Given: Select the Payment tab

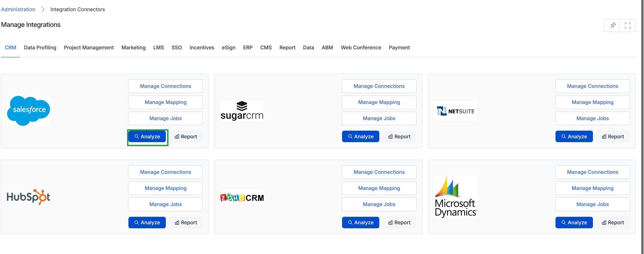Looking at the screenshot, I should 399,47.
